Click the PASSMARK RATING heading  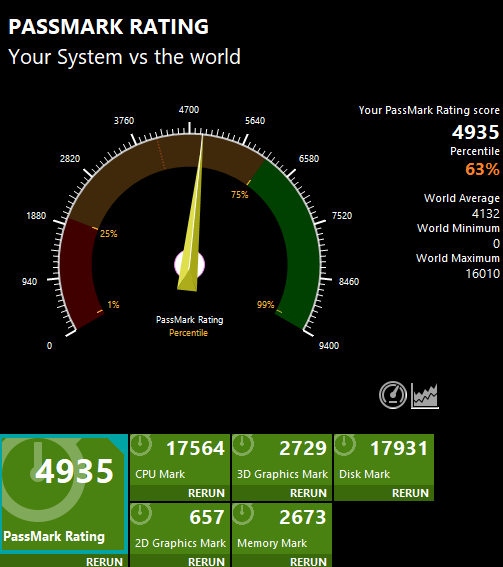pyautogui.click(x=108, y=26)
